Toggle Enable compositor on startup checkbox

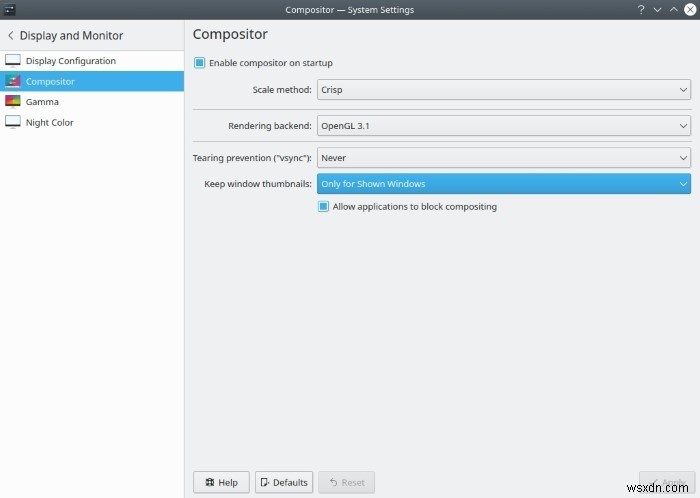[x=200, y=63]
